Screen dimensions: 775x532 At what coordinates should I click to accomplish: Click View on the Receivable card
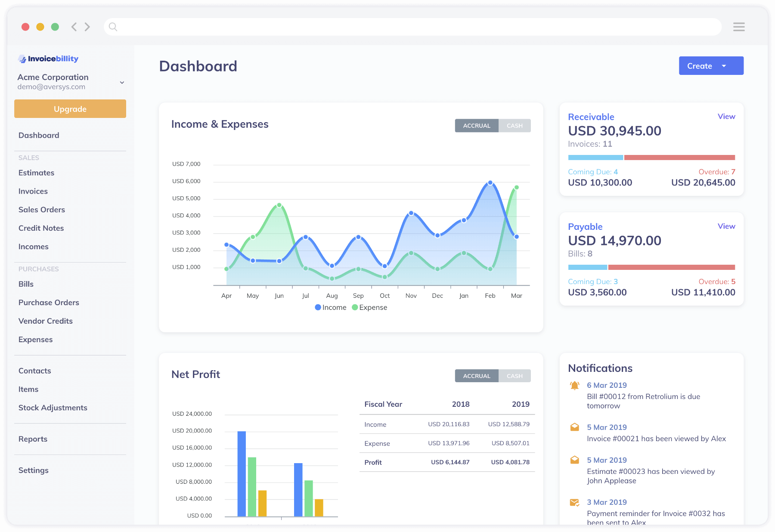pos(726,116)
